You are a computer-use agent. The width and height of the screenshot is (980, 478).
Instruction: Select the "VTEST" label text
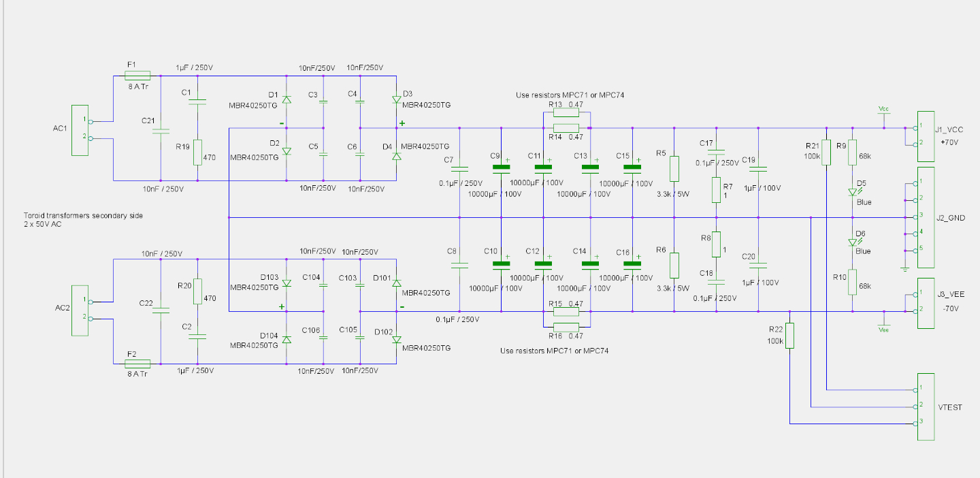(x=950, y=407)
